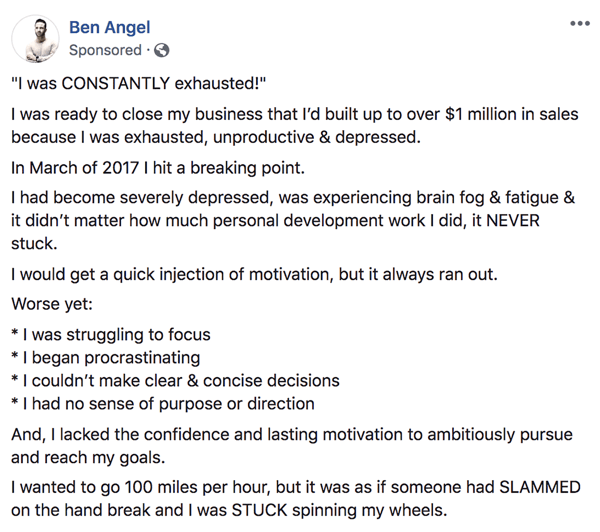Click the paragraph mentioning brain fog & fatigue
The height and width of the screenshot is (532, 600).
pos(293,220)
